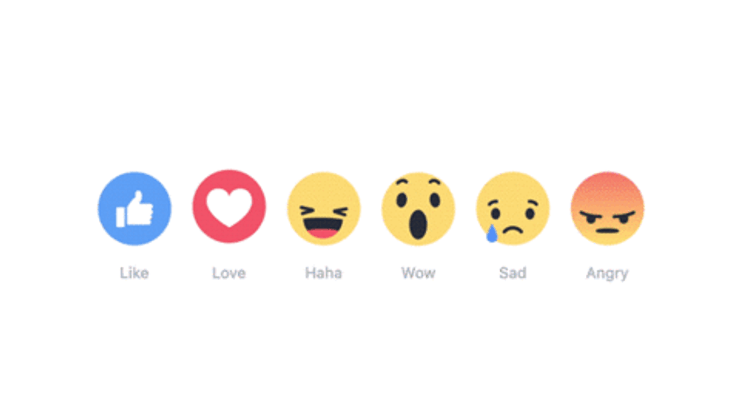Screen dimensions: 740x416
Task: Click the "Like" text label
Action: click(x=135, y=273)
